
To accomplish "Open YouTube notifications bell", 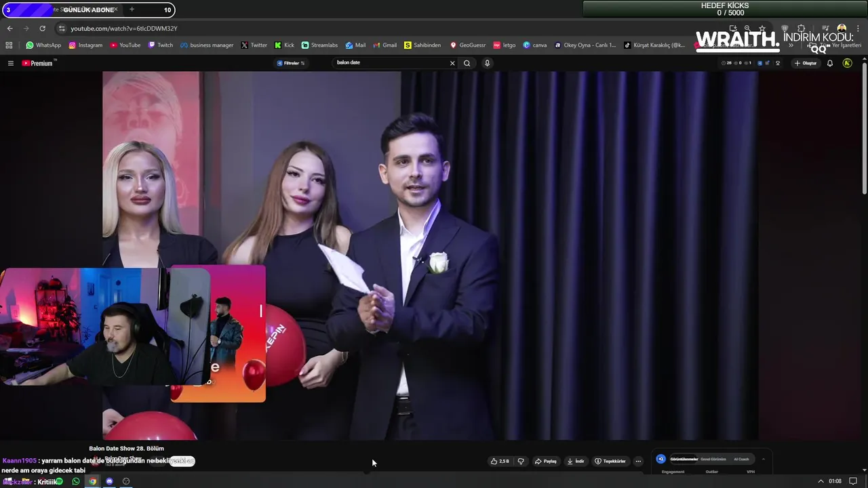I will tap(829, 63).
